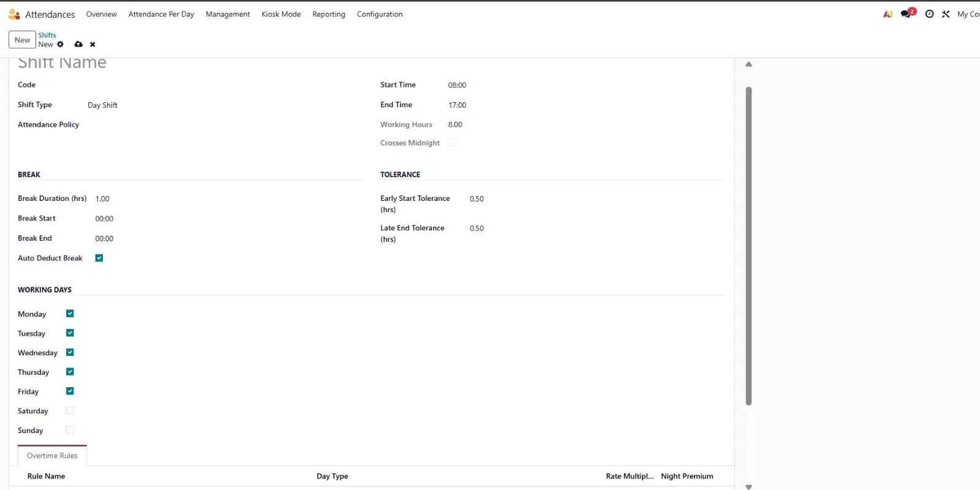The width and height of the screenshot is (980, 490).
Task: Select the Overtime Rules tab
Action: 52,456
